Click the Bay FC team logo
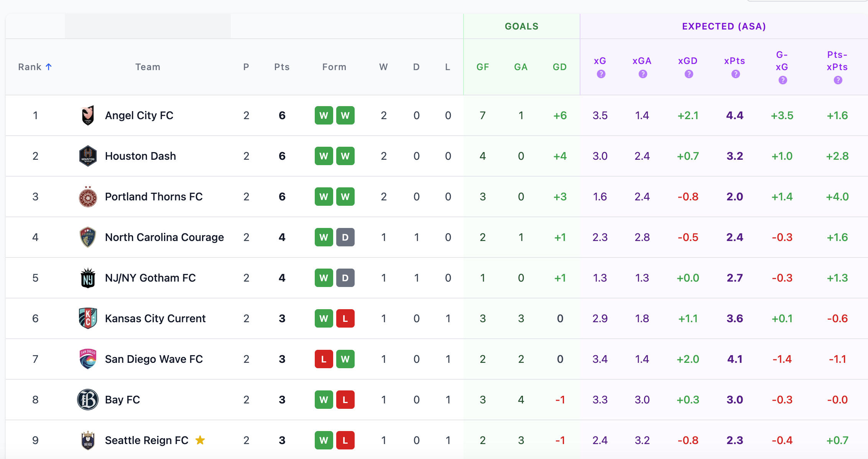 point(88,400)
